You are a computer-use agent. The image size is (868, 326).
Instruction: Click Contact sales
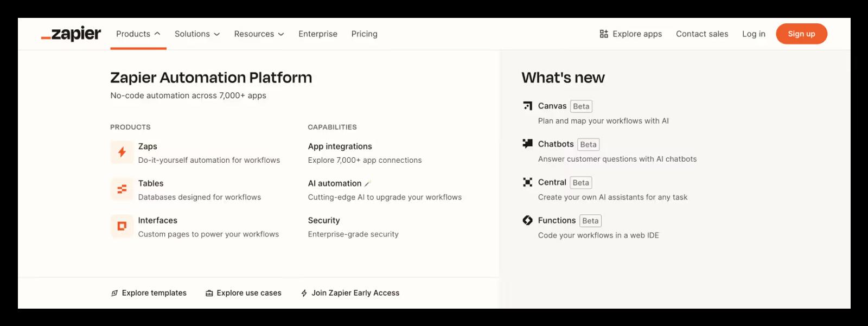pyautogui.click(x=702, y=34)
